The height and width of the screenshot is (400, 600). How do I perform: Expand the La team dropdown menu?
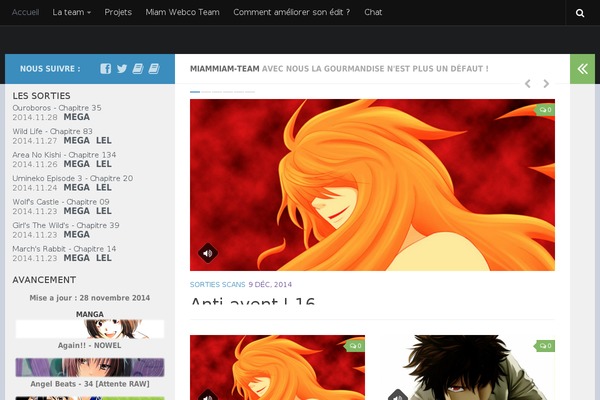click(72, 12)
